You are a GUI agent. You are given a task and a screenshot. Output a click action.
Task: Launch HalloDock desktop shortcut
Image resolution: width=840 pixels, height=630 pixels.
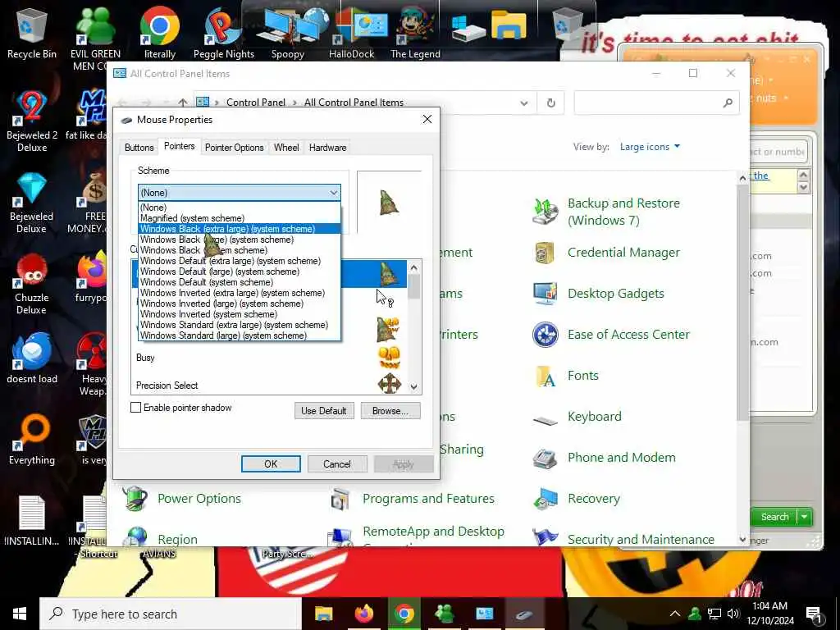(x=351, y=33)
